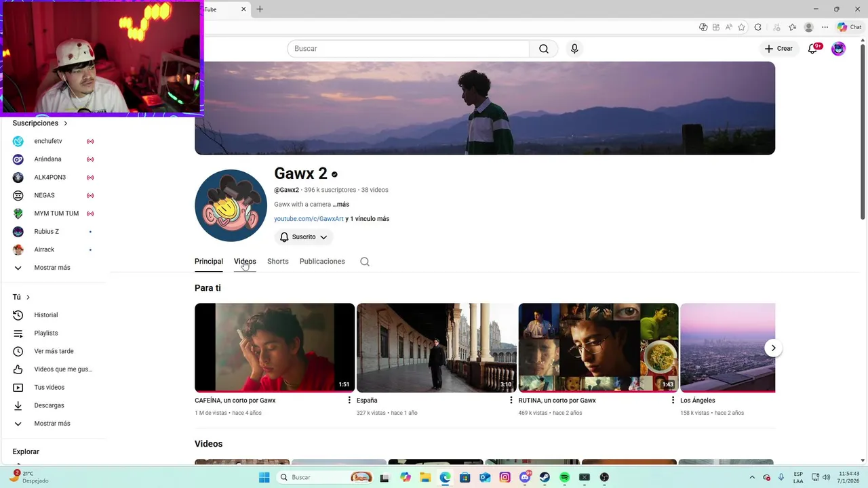Play RUTINA, un corto por Gawx thumbnail
Screen dimensions: 868x488
pyautogui.click(x=599, y=348)
